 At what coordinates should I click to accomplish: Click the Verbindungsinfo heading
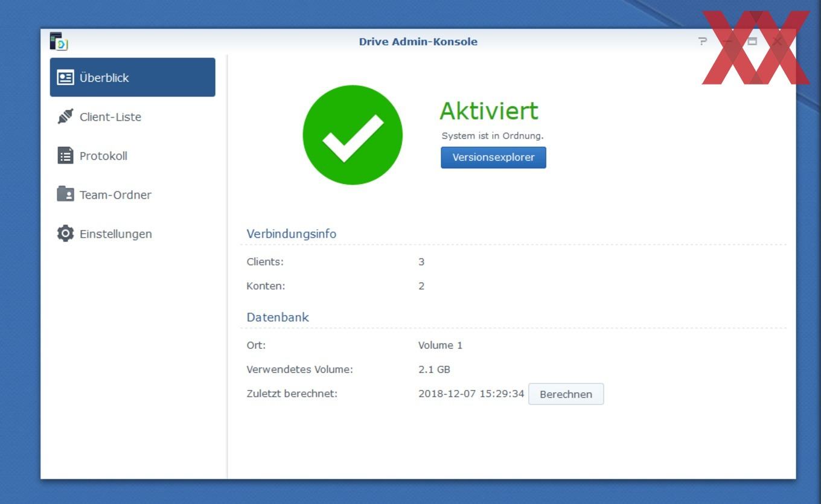[291, 234]
